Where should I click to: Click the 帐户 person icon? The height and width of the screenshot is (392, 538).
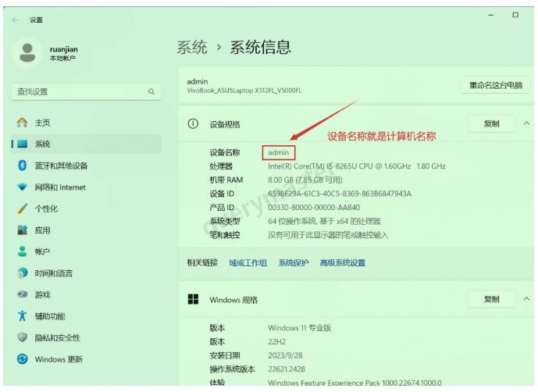click(23, 251)
